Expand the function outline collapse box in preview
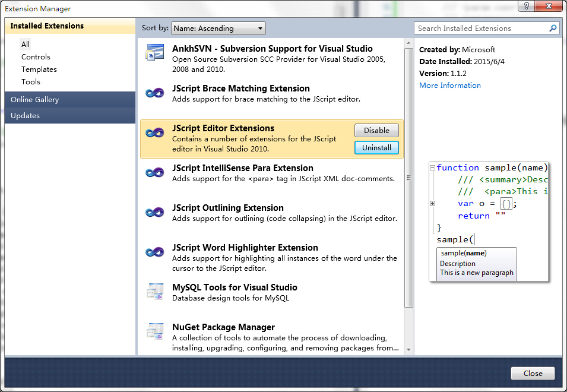Screen dimensions: 567x392 click(x=432, y=168)
